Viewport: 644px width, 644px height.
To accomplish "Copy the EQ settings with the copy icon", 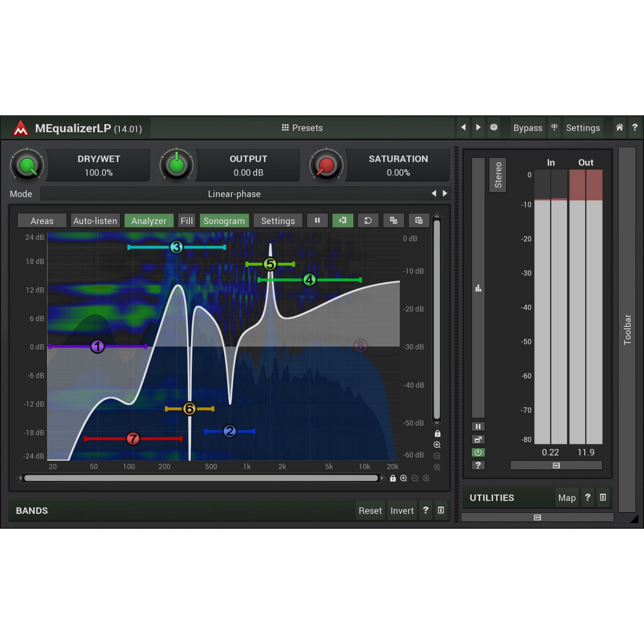I will click(x=393, y=221).
